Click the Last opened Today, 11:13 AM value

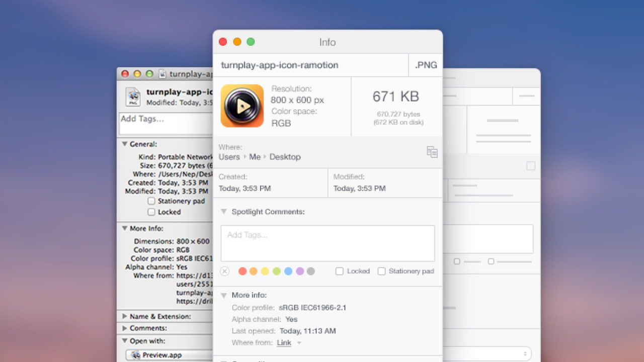[x=307, y=331]
